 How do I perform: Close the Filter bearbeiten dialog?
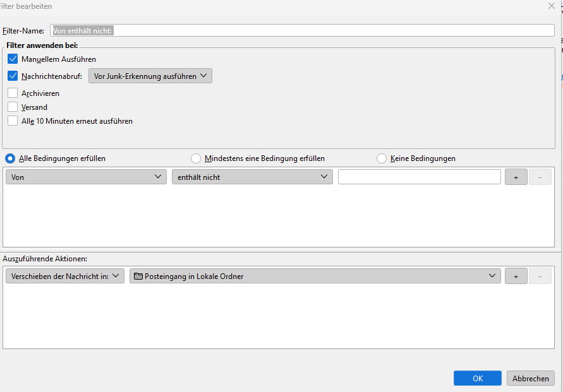(x=552, y=6)
